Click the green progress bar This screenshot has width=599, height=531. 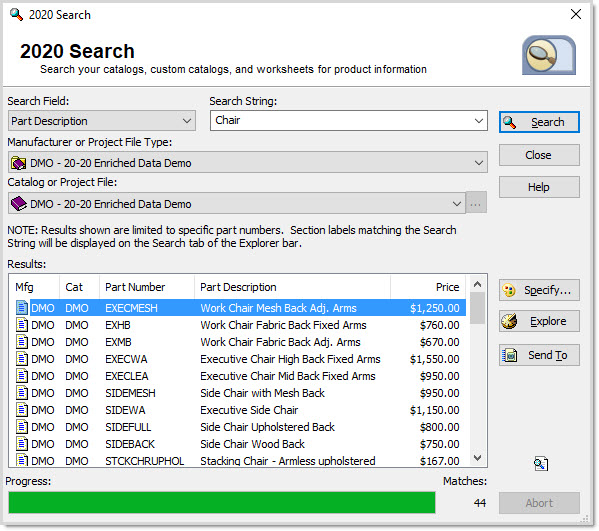click(222, 502)
